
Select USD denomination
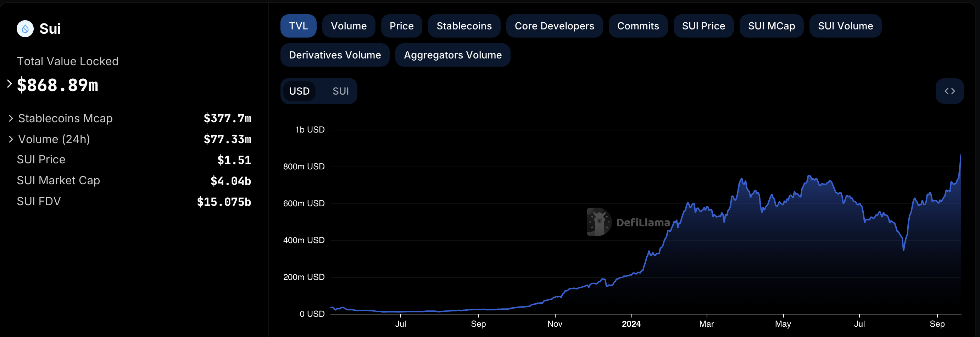coord(299,91)
